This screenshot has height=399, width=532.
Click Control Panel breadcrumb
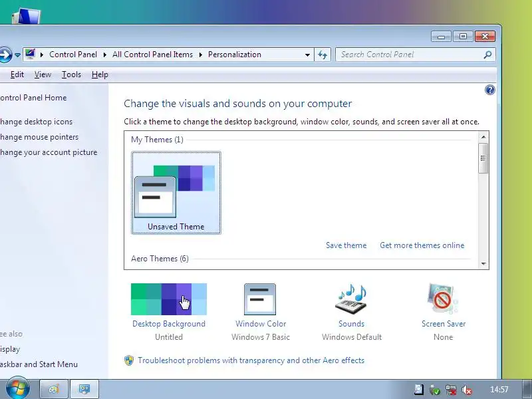[x=73, y=55]
